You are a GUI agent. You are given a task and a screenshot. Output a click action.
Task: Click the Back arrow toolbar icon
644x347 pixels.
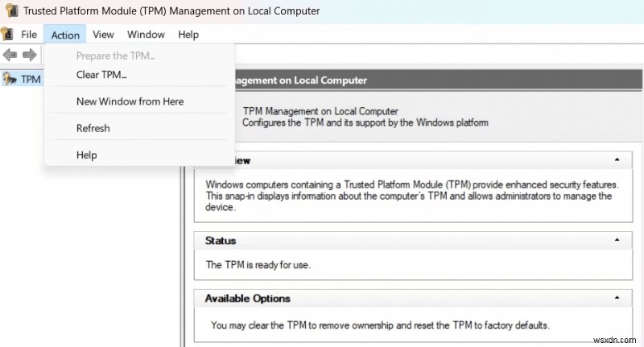coord(10,55)
